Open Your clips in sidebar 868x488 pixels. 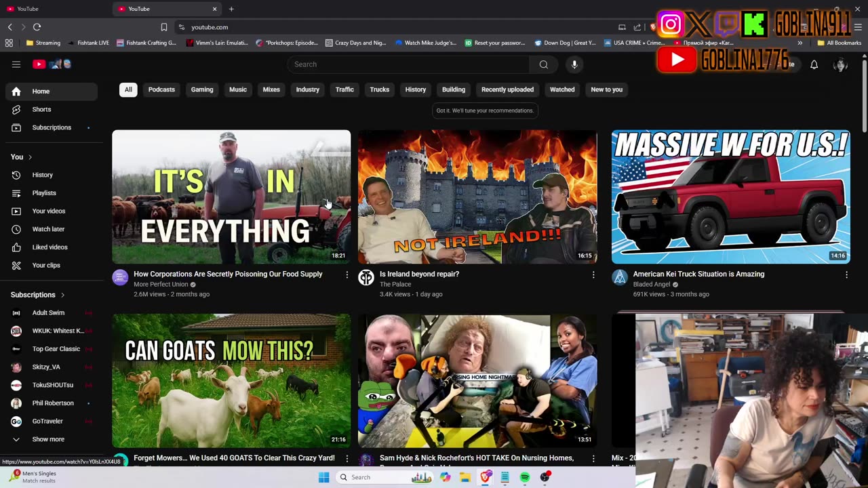point(52,265)
